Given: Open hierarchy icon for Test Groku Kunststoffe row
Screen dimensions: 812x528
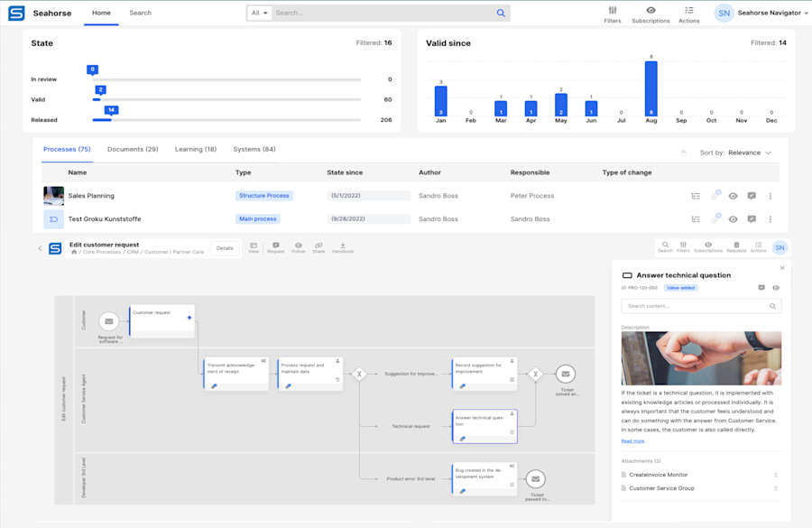Looking at the screenshot, I should coord(696,219).
